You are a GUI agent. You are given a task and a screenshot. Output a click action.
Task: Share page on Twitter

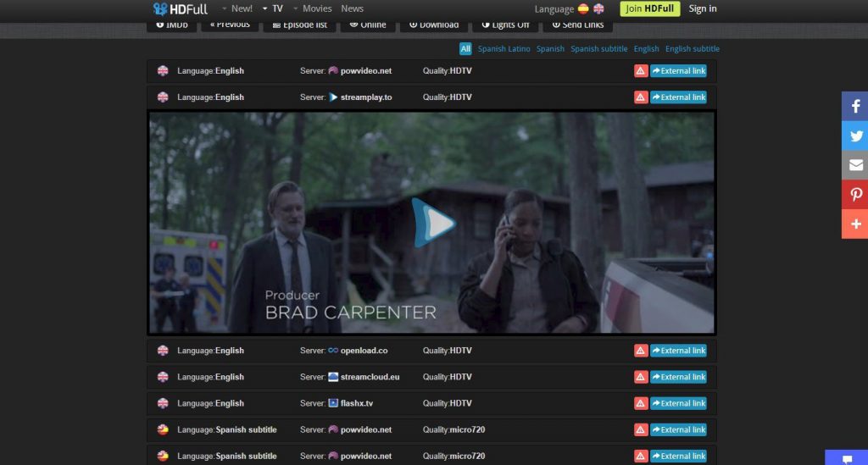(x=854, y=136)
